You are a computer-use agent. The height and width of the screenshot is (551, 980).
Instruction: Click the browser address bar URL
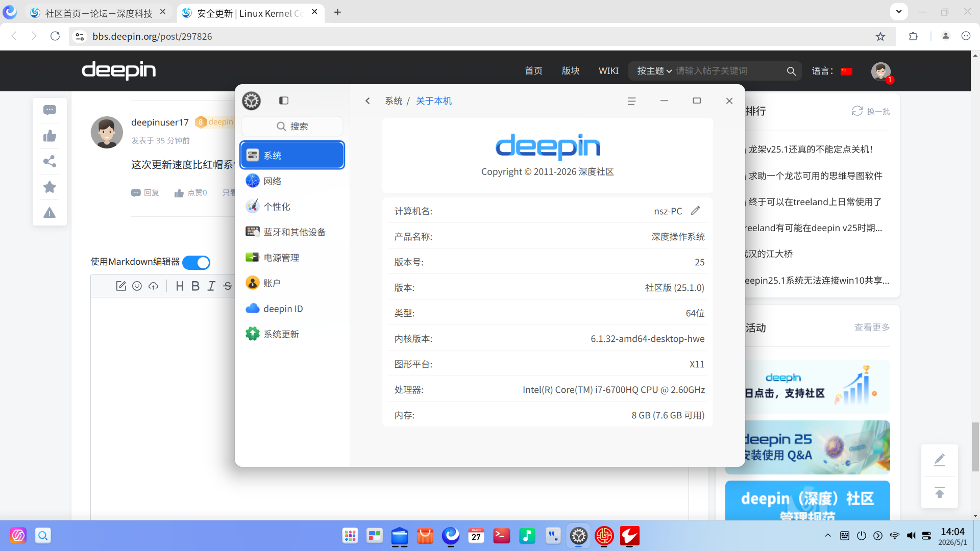point(152,36)
